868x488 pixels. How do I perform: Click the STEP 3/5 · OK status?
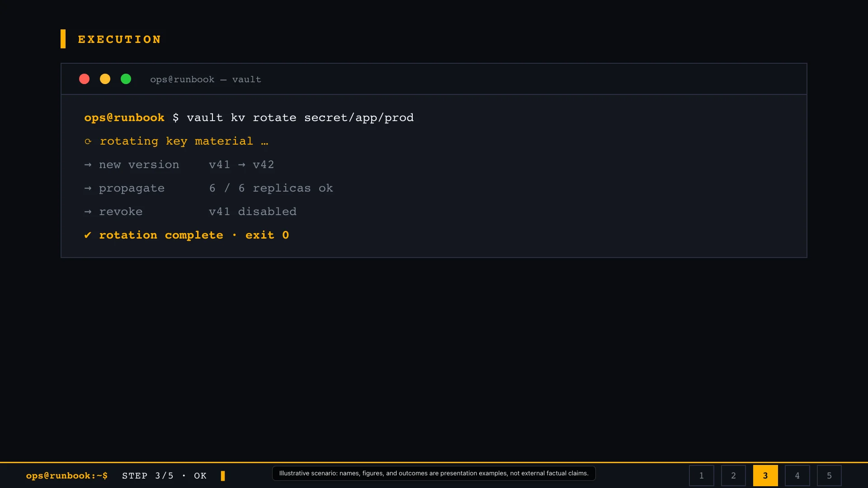[164, 476]
